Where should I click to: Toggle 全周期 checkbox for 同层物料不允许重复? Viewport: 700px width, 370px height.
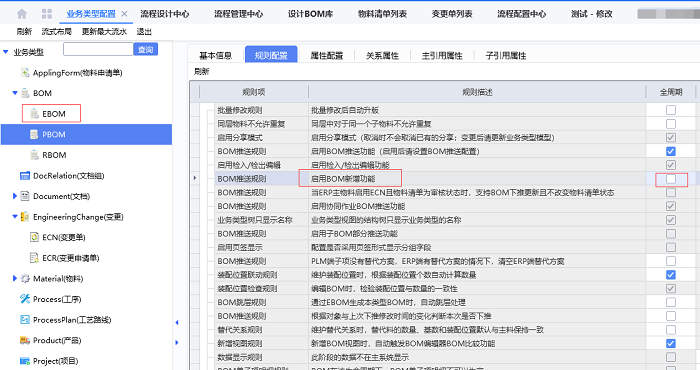click(x=671, y=124)
